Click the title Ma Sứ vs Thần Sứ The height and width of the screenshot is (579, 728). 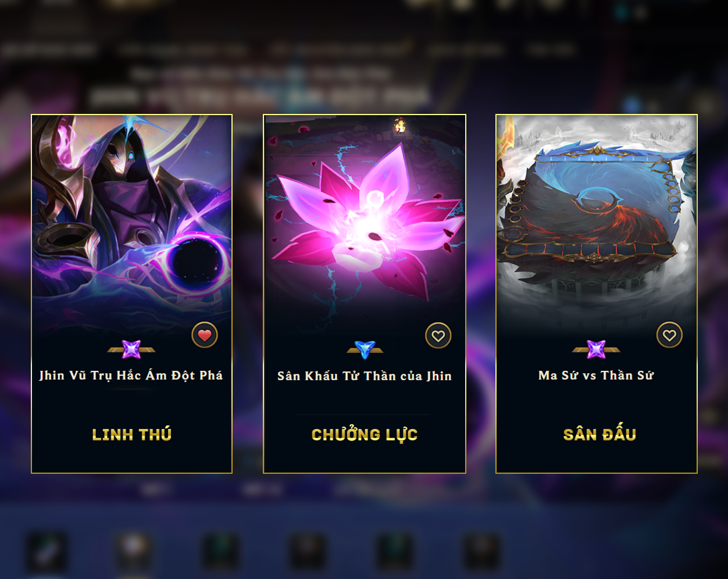(x=596, y=376)
